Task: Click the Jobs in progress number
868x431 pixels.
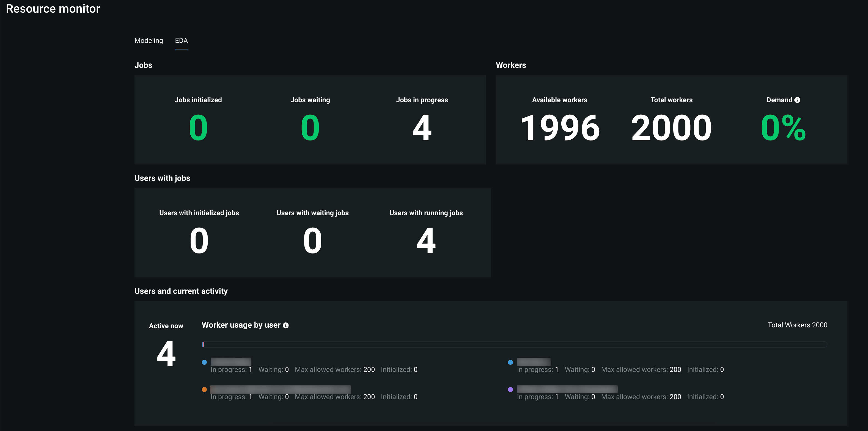Action: coord(422,128)
